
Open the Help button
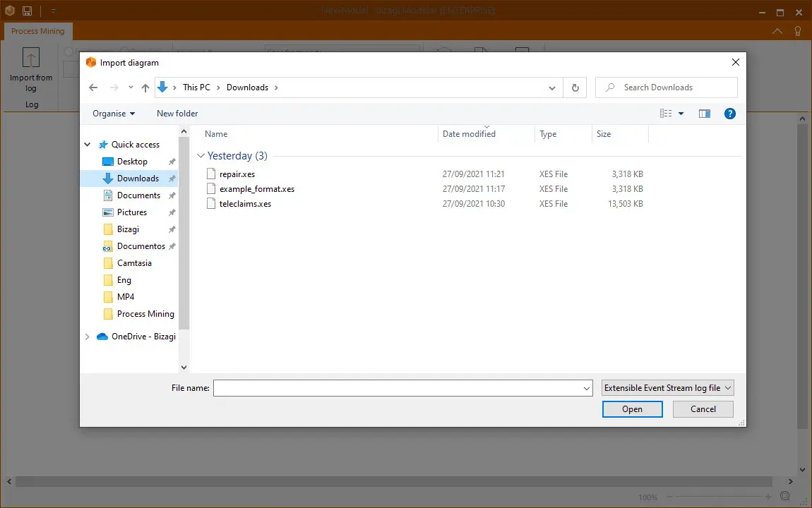click(x=729, y=114)
